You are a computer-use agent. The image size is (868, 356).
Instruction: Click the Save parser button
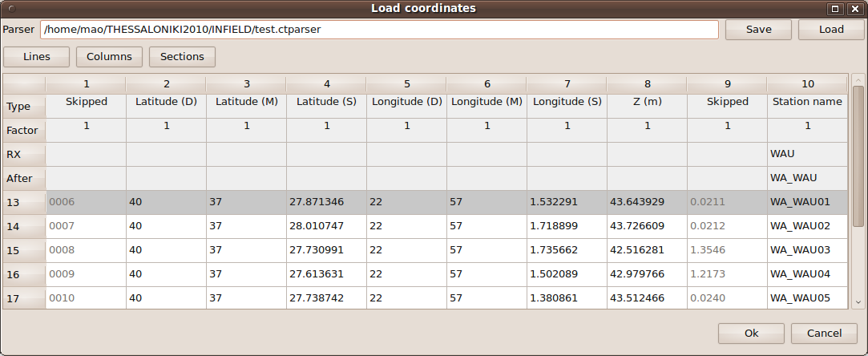tap(758, 30)
